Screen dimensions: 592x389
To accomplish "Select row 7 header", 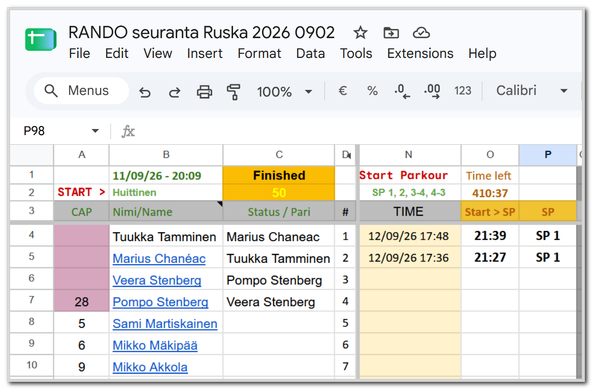I will click(32, 300).
